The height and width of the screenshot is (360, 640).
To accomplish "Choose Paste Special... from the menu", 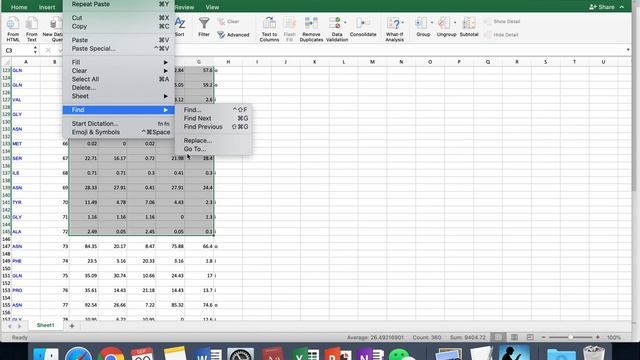I will pyautogui.click(x=118, y=49).
